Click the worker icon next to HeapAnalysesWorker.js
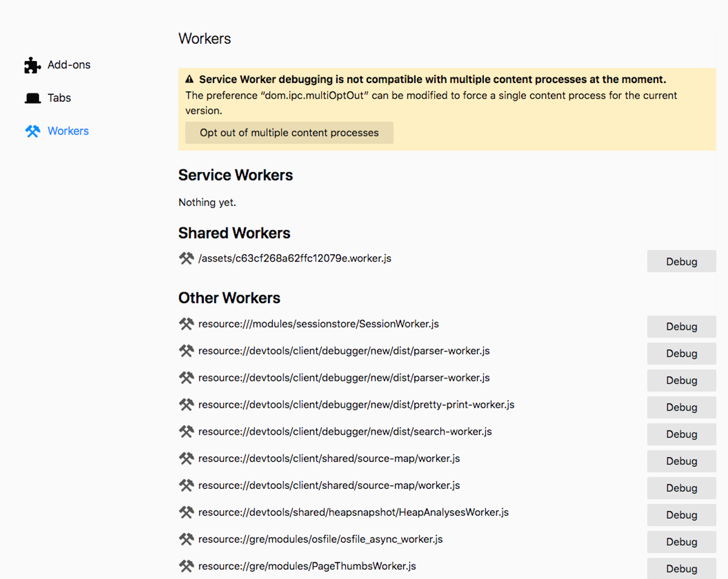This screenshot has height=579, width=728. pos(186,512)
